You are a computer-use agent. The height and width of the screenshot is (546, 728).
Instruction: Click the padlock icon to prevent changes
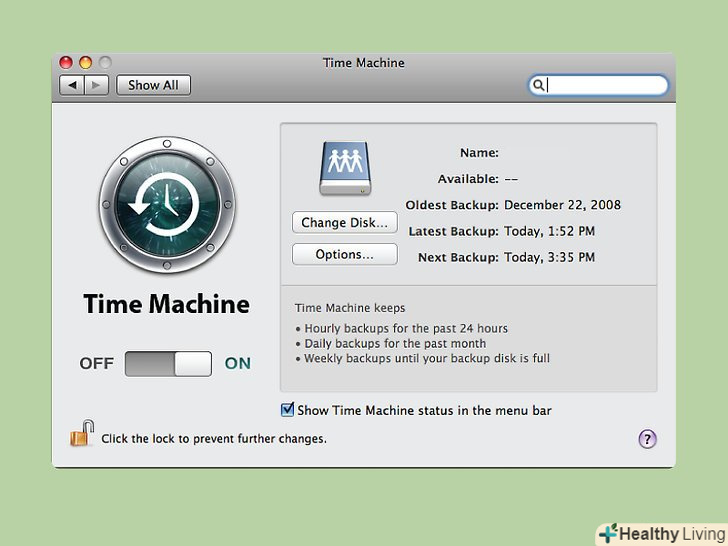tap(82, 433)
